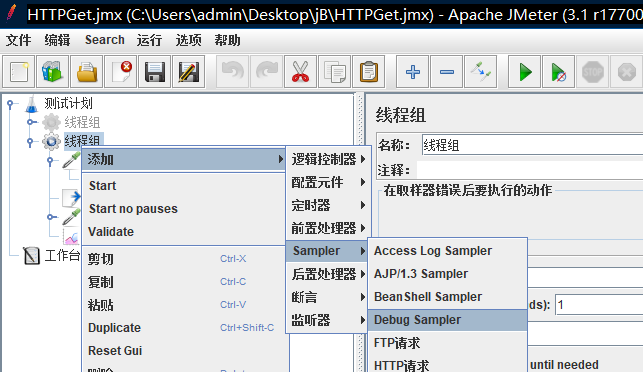Select FTP请求 sampler
Viewport: 643px width, 372px height.
pyautogui.click(x=447, y=342)
